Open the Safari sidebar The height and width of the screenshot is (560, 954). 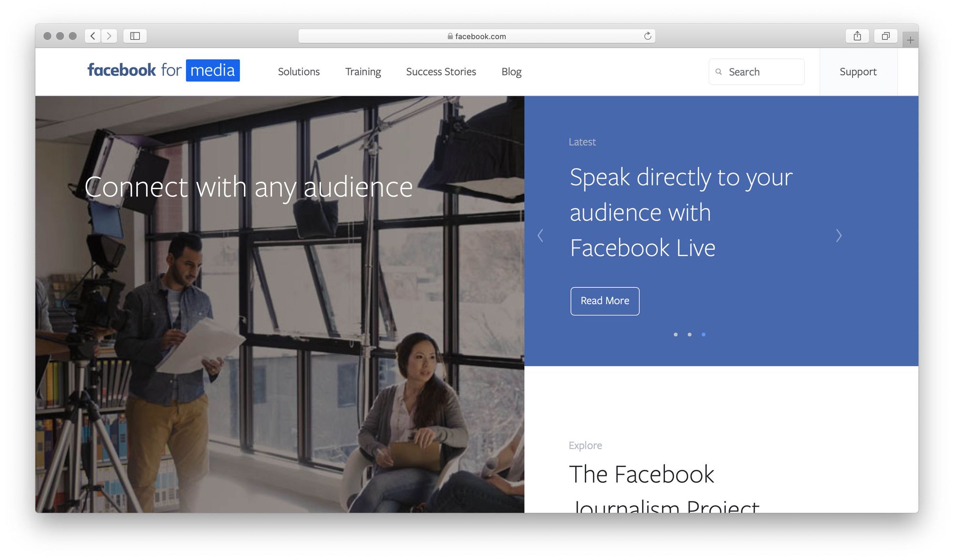(135, 36)
